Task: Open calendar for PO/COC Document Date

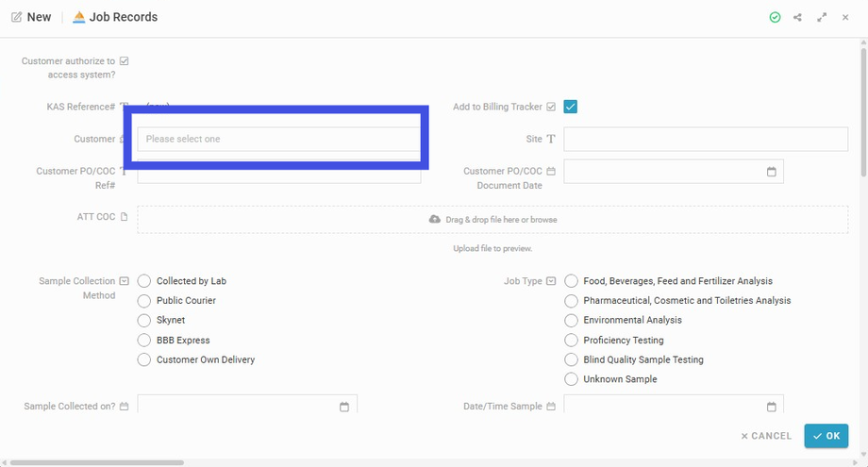Action: 771,172
